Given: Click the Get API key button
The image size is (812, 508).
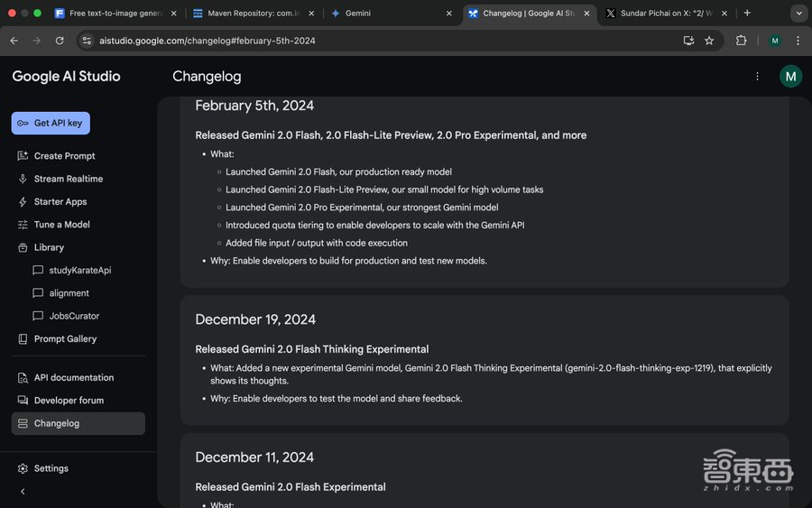Looking at the screenshot, I should click(x=51, y=123).
